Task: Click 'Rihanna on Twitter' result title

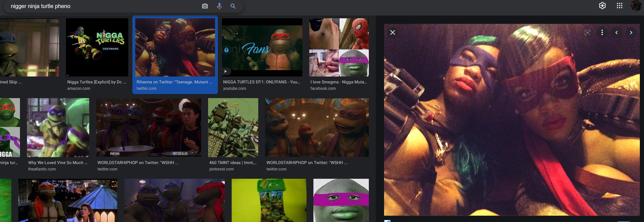Action: click(175, 82)
